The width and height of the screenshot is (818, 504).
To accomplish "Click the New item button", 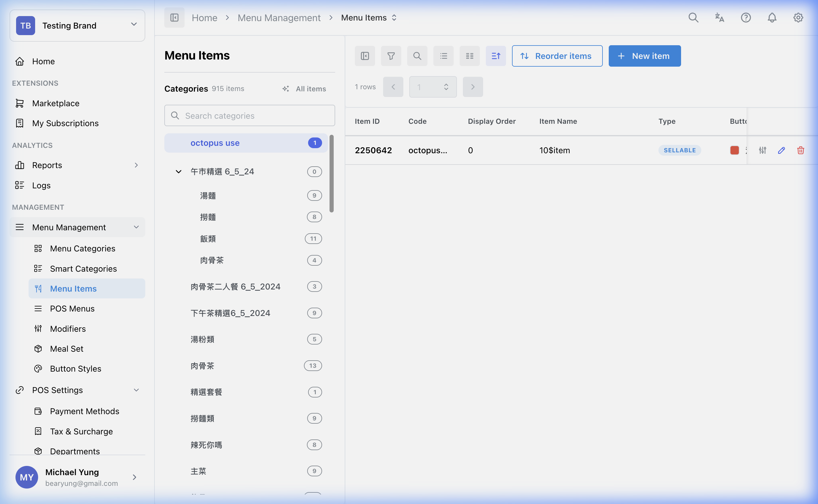I will pos(644,56).
